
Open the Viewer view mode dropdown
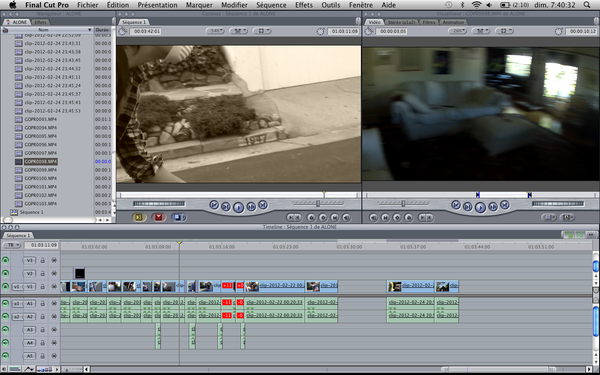point(505,31)
